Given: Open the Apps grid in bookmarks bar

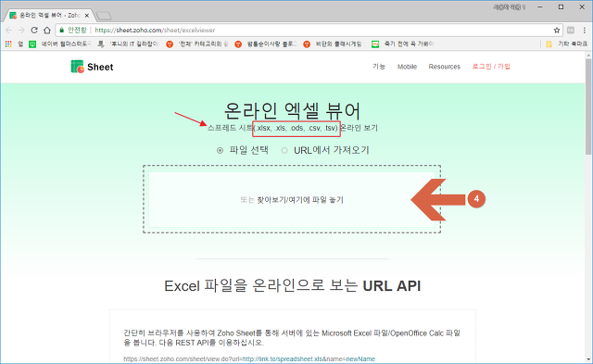Looking at the screenshot, I should point(8,44).
